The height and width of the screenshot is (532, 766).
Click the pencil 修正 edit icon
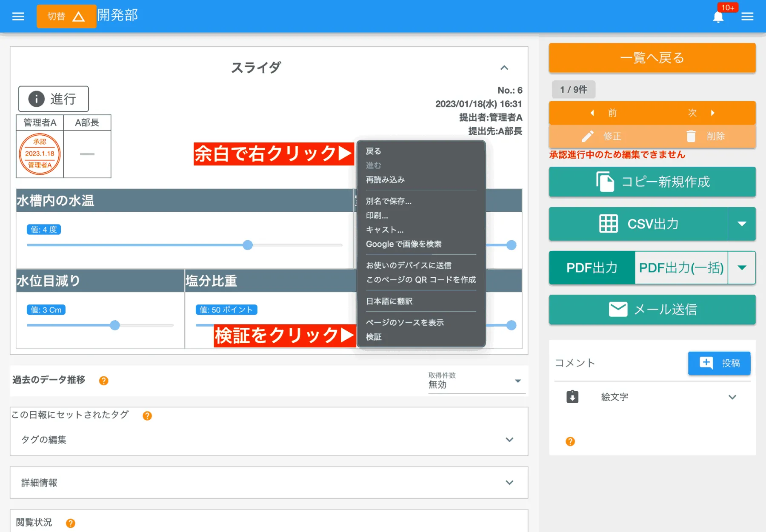coord(588,136)
